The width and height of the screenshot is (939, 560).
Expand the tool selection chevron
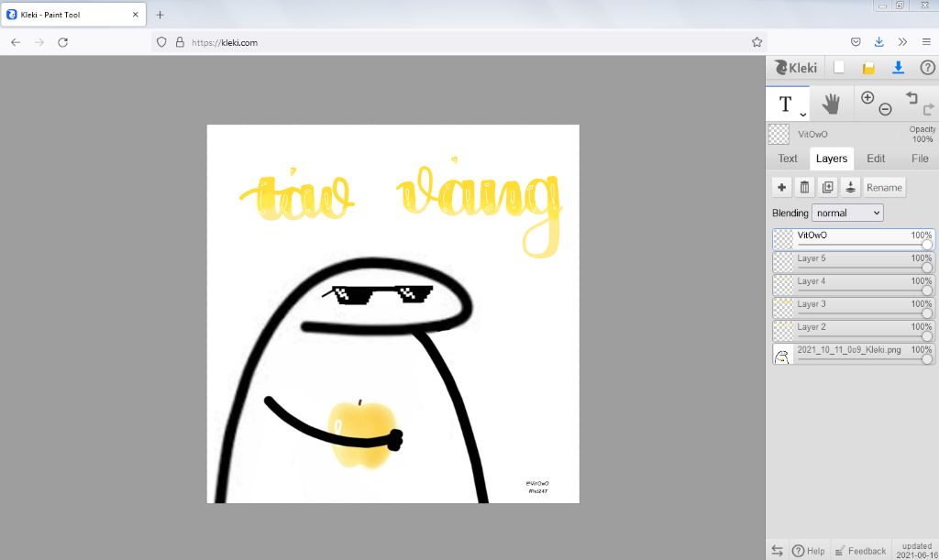(803, 115)
